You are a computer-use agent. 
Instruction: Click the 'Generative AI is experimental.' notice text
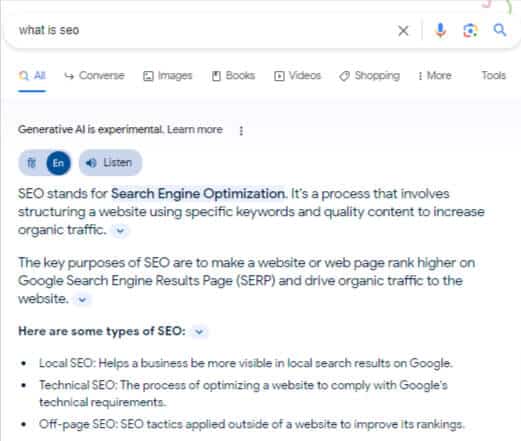pos(91,129)
